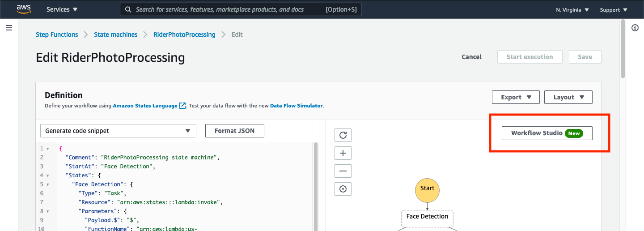Open the AWS home logo

(23, 9)
